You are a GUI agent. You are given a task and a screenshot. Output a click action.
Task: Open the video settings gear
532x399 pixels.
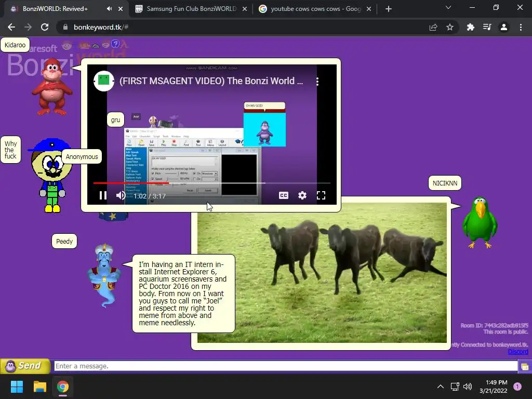point(302,195)
